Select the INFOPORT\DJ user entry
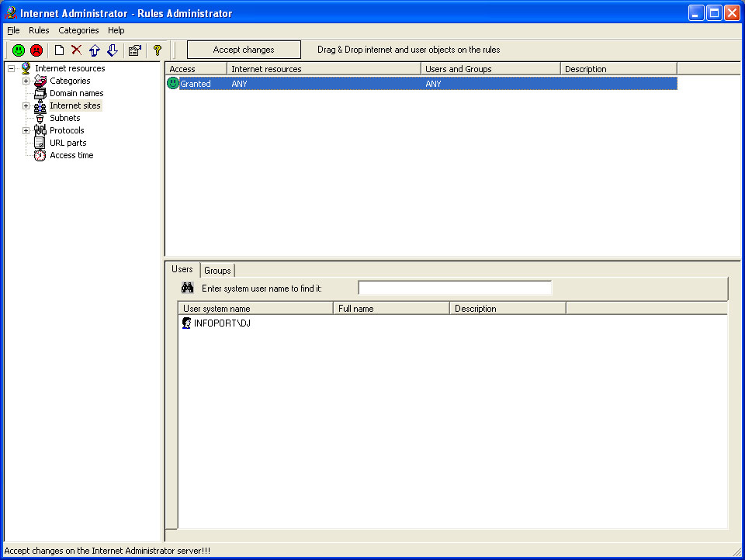The height and width of the screenshot is (560, 745). click(221, 323)
